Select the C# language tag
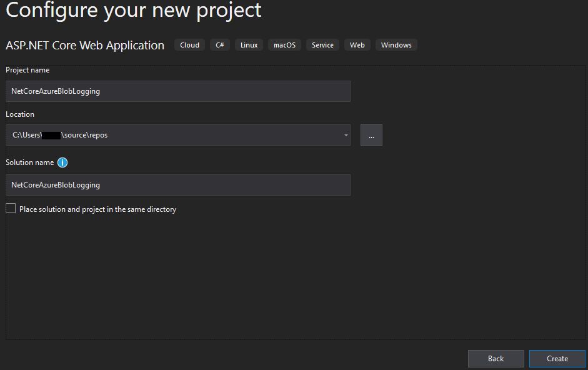 click(x=220, y=45)
